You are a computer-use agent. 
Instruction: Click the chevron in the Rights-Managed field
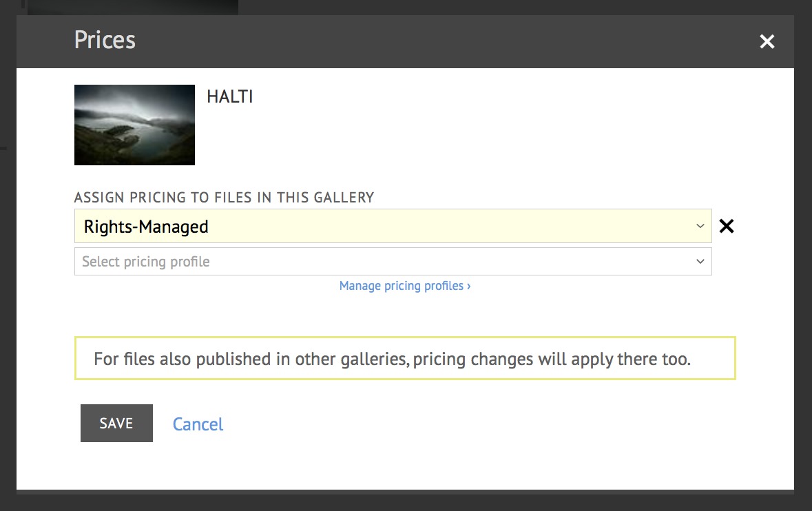(700, 226)
